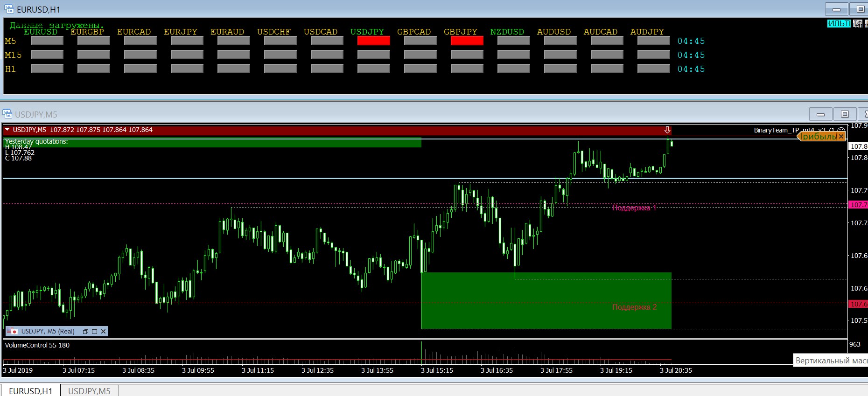868x396 pixels.
Task: Toggle the red USDJPY M5 signal box
Action: pos(373,41)
